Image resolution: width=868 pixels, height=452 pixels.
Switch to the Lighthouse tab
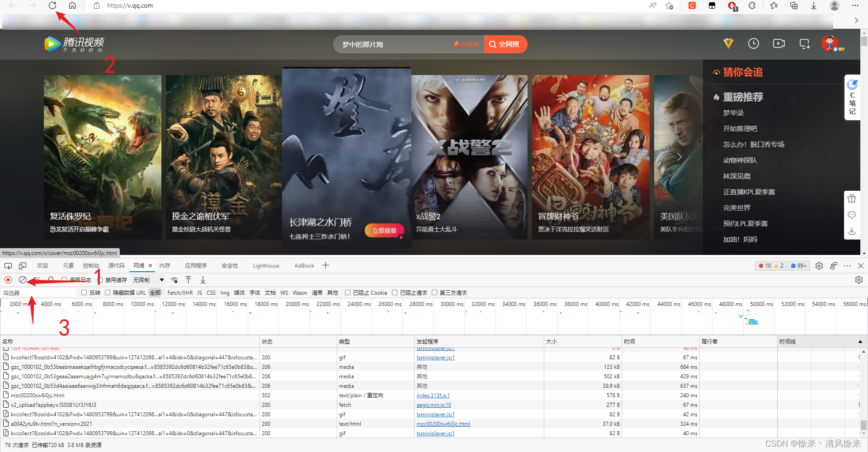[266, 266]
